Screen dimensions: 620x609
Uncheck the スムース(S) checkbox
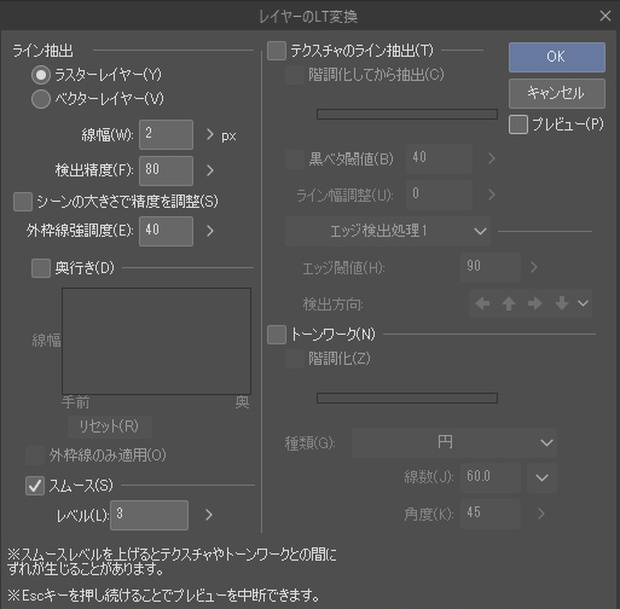(35, 486)
